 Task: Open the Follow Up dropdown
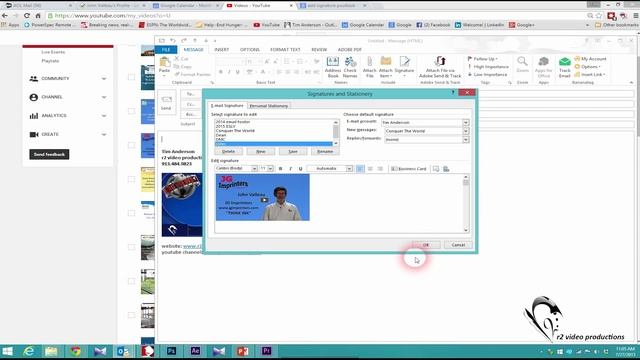[483, 59]
